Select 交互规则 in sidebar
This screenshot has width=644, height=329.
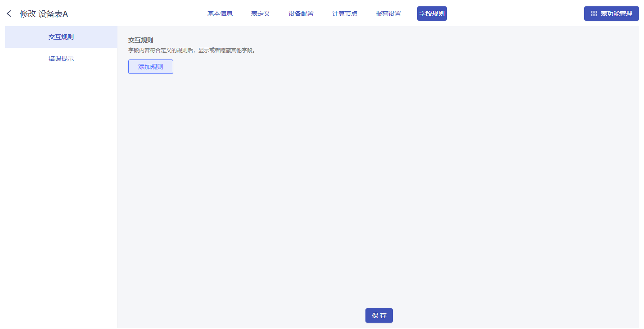tap(61, 37)
